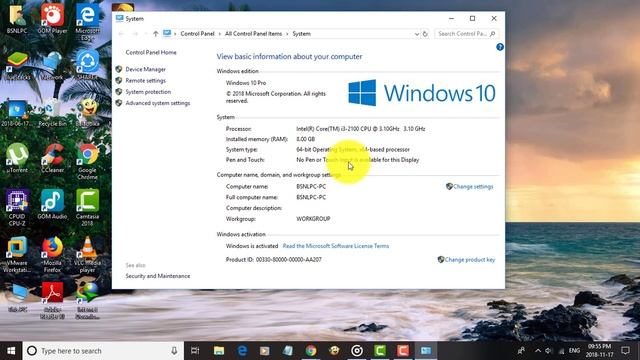Click the Windows 10 Pro edition text
Screen dimensions: 640x360
(x=246, y=83)
